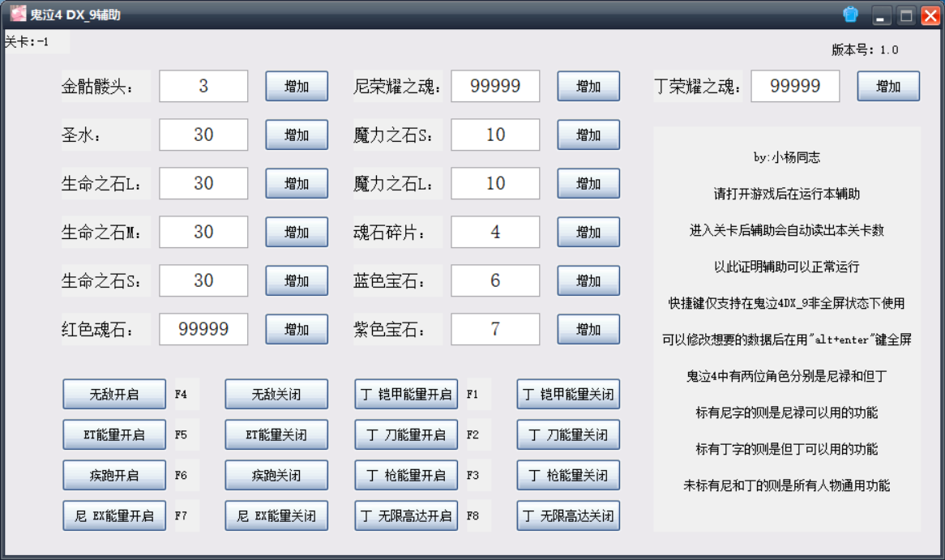The width and height of the screenshot is (945, 560).
Task: Increase 丁荣耀之魂 with its 增加 button
Action: pos(888,86)
